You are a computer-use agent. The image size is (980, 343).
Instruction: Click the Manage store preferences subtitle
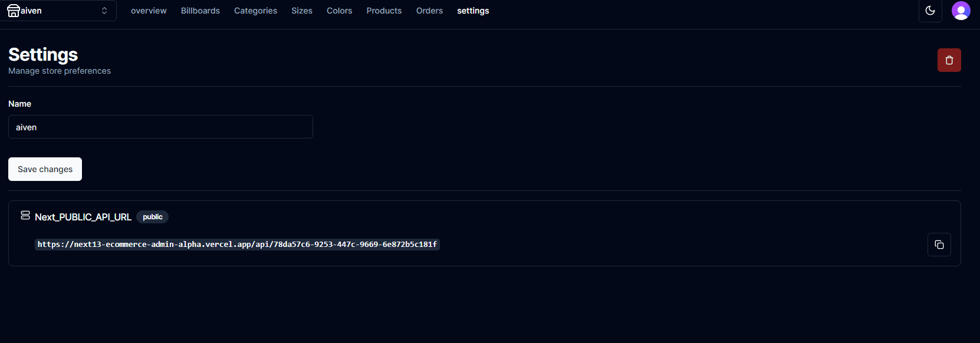click(60, 71)
